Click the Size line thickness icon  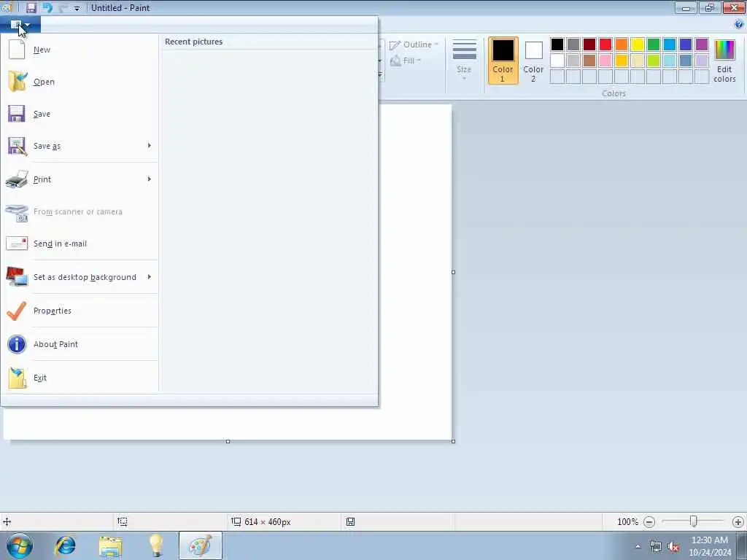tap(464, 50)
